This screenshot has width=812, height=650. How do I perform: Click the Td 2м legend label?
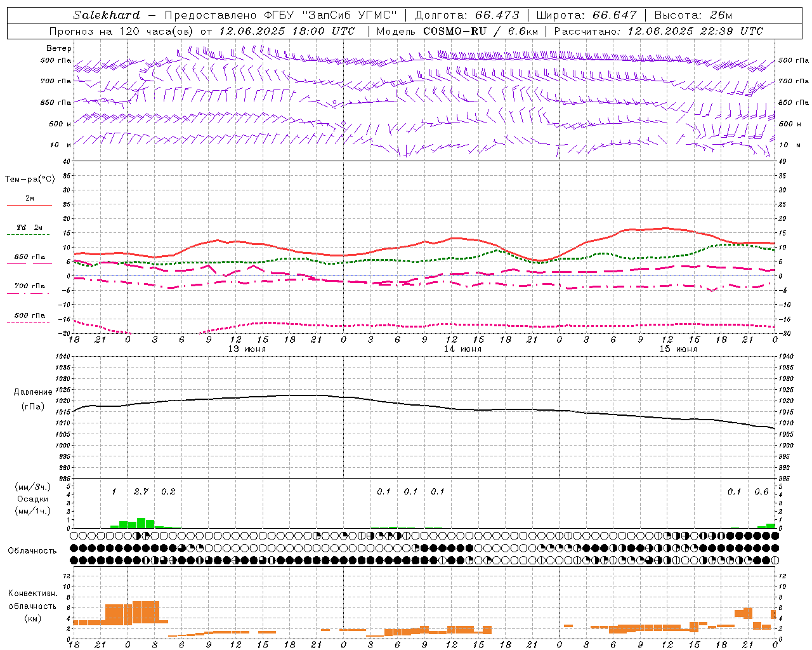tap(29, 227)
